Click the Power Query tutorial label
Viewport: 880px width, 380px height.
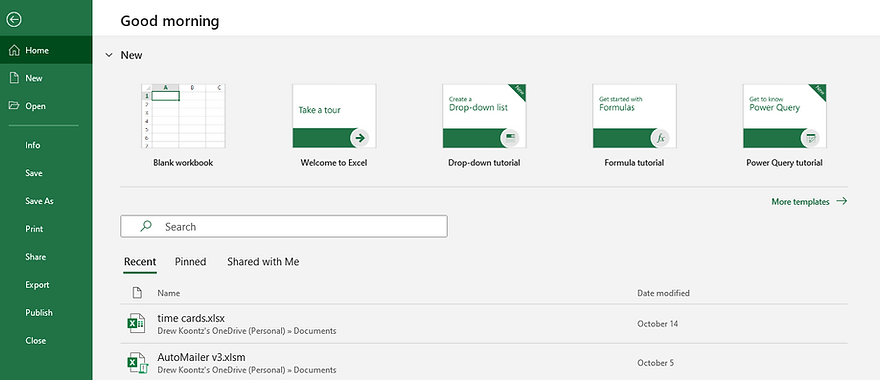(785, 163)
